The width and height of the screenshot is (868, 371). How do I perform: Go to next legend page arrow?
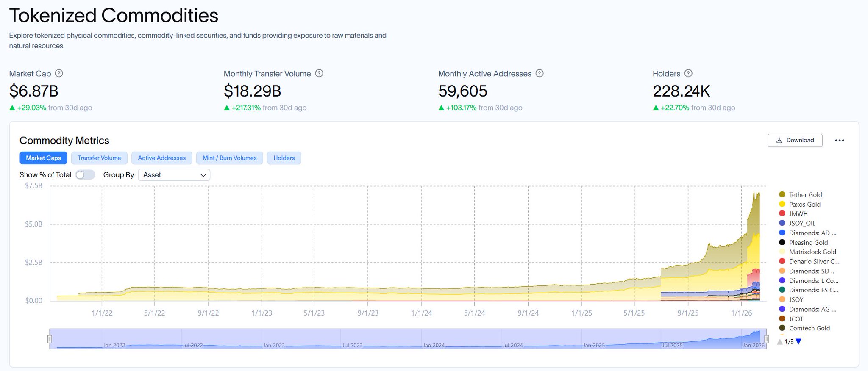click(x=798, y=341)
